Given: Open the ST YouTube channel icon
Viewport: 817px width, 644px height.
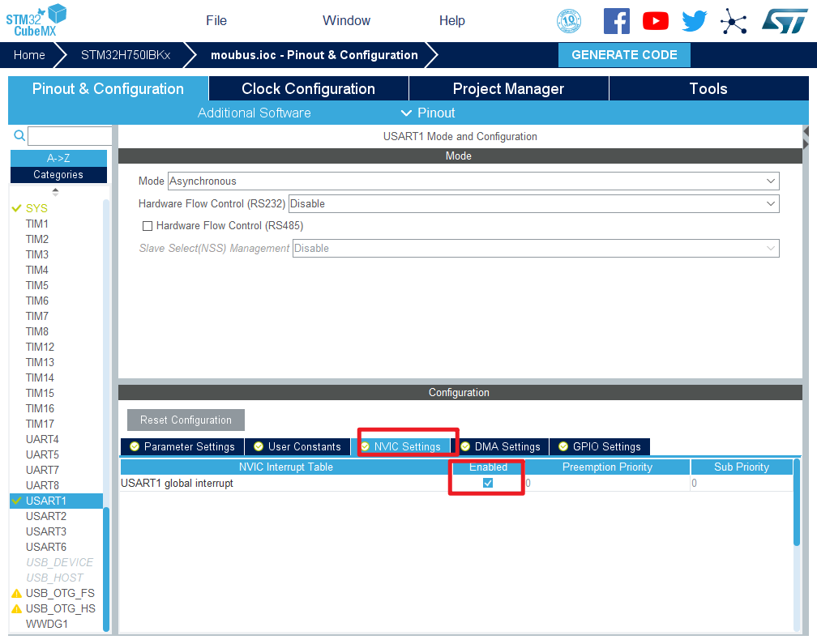Looking at the screenshot, I should click(655, 21).
